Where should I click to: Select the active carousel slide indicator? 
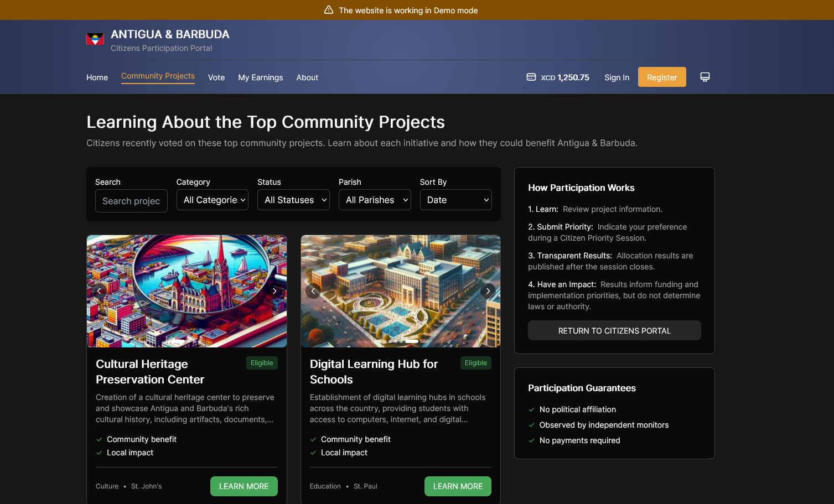[x=412, y=341]
